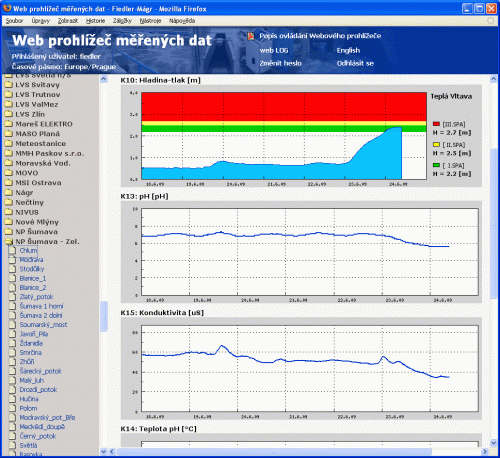Click the page icon next to Malý_luh

(12, 380)
